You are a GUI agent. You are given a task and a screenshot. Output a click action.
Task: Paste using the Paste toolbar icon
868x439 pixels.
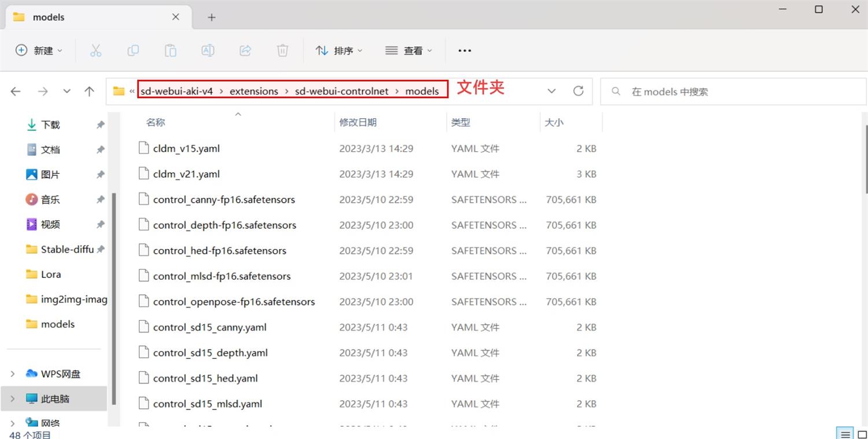[x=170, y=50]
